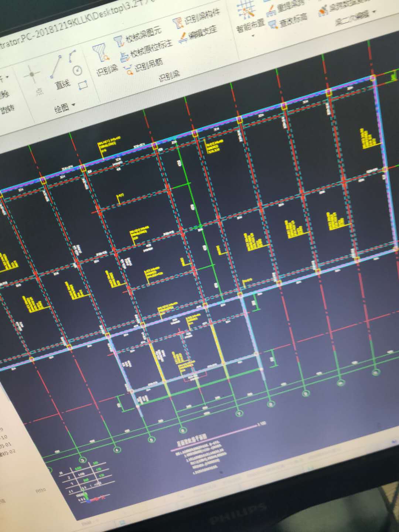Screen dimensions: 399x532
Task: Choose the circle drawing tool
Action: [77, 70]
